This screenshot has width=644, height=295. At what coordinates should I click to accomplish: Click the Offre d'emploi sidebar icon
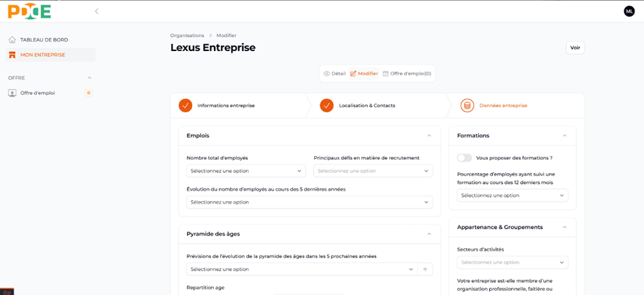click(12, 93)
